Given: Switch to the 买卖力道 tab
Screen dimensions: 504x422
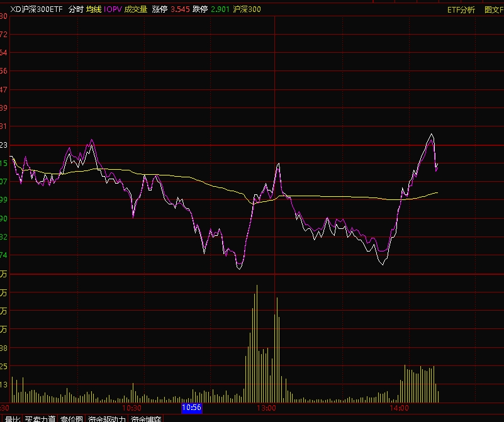Looking at the screenshot, I should click(40, 419).
